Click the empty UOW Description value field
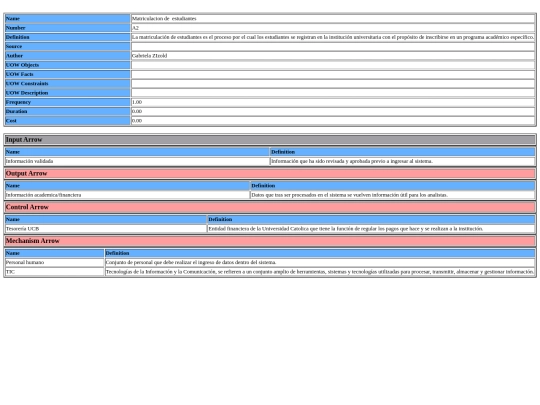 [x=333, y=93]
